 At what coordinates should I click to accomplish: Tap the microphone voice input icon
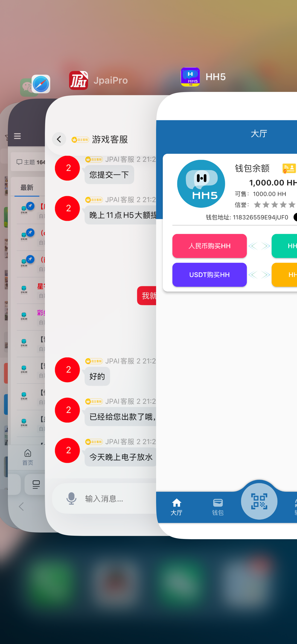click(x=71, y=498)
